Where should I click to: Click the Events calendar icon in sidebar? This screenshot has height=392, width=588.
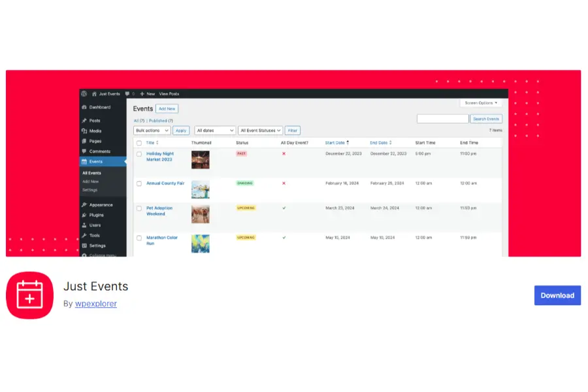(x=84, y=161)
